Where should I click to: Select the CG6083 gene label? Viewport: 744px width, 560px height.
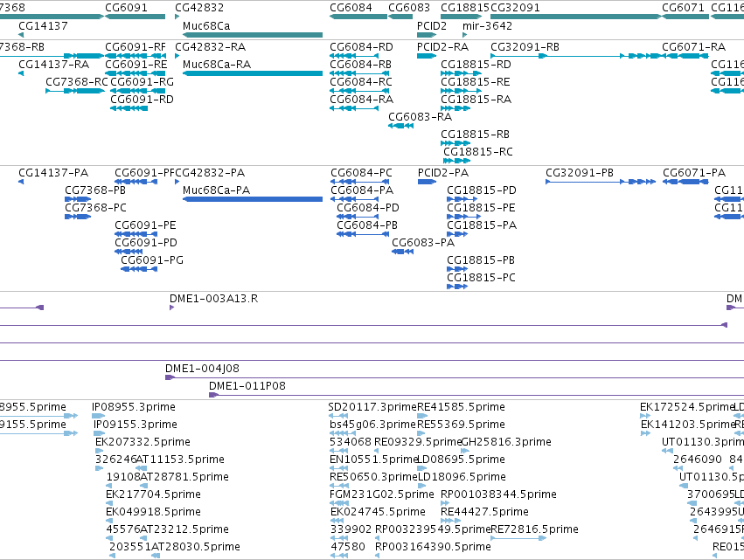coord(409,8)
